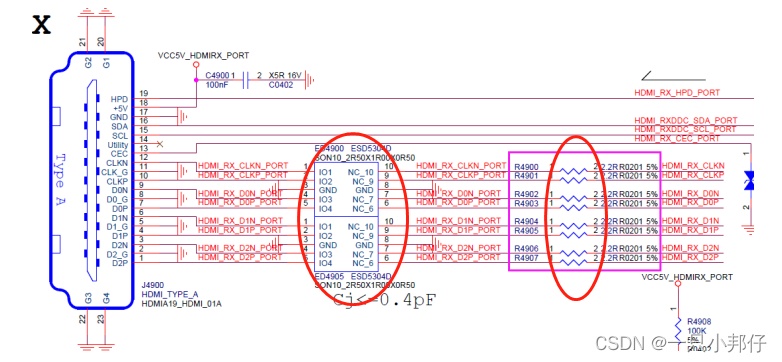Screen dimensions: 782x362
Task: Click the no-connect cross on Utility pin 14
Action: pyautogui.click(x=160, y=144)
